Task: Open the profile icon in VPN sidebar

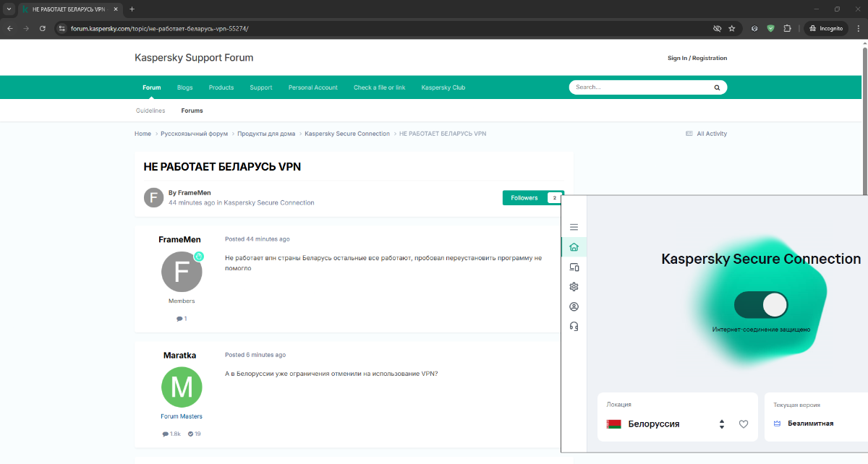Action: click(x=574, y=306)
